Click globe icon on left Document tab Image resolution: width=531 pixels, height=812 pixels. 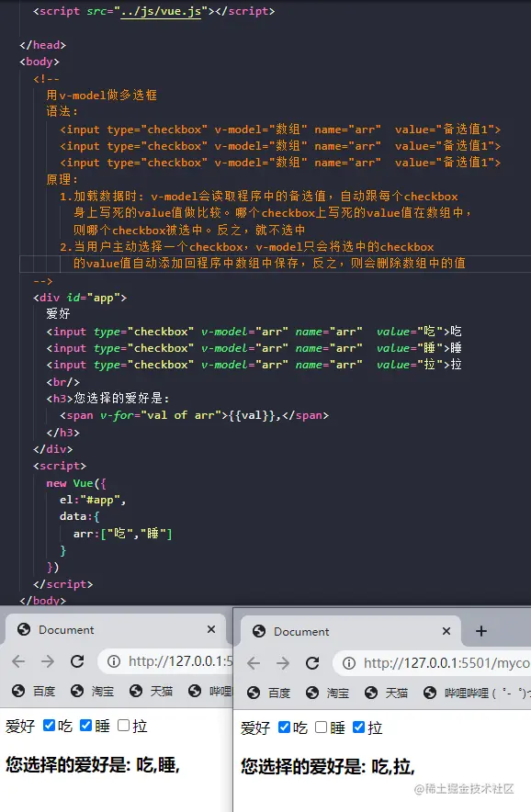[24, 629]
